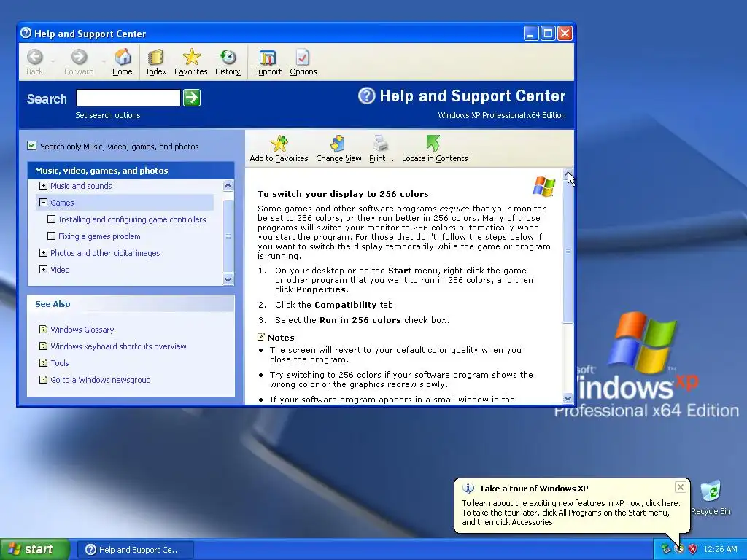Click Locate in Contents icon

click(433, 144)
